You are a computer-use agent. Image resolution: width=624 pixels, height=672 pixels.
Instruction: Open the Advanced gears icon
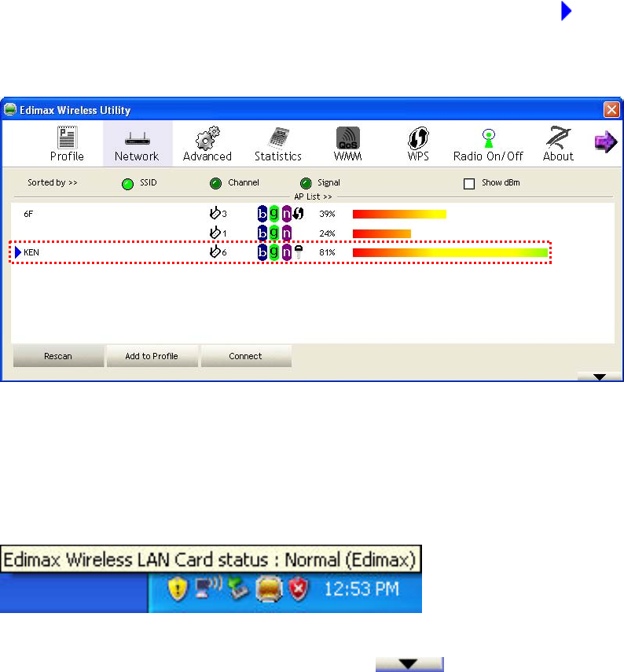[207, 138]
